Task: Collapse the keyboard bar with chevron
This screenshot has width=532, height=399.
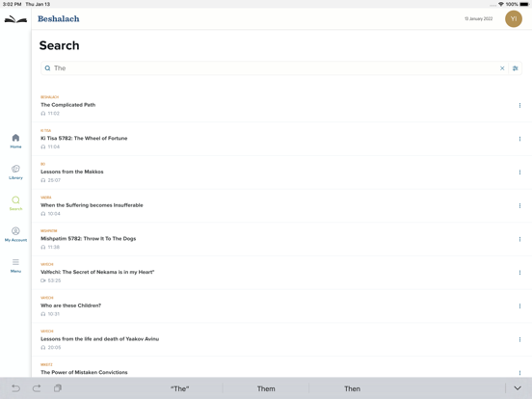Action: 518,388
